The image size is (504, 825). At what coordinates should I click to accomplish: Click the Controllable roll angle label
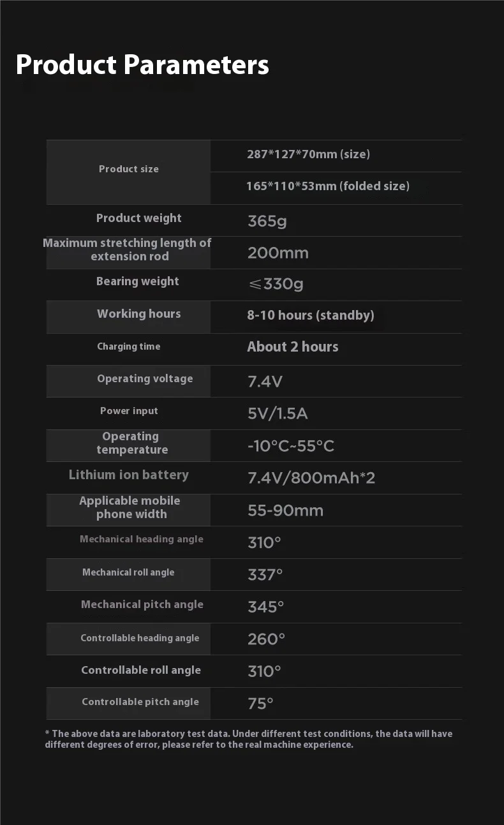[140, 670]
